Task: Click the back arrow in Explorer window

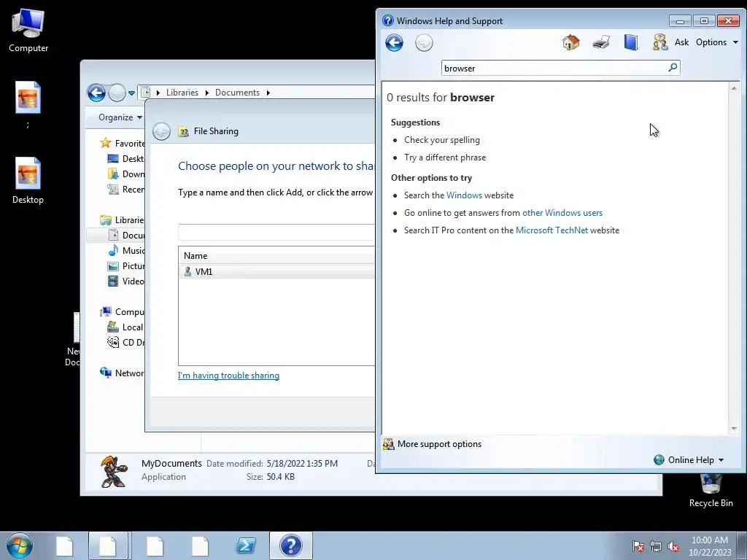Action: coord(96,93)
